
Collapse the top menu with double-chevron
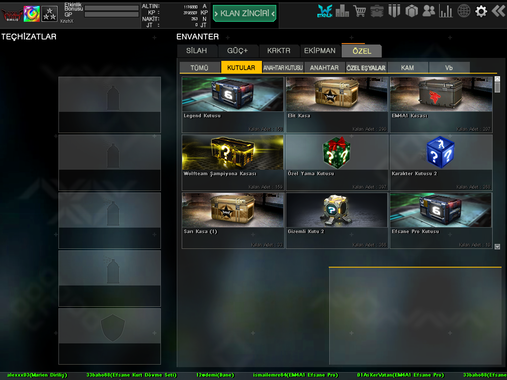[498, 11]
